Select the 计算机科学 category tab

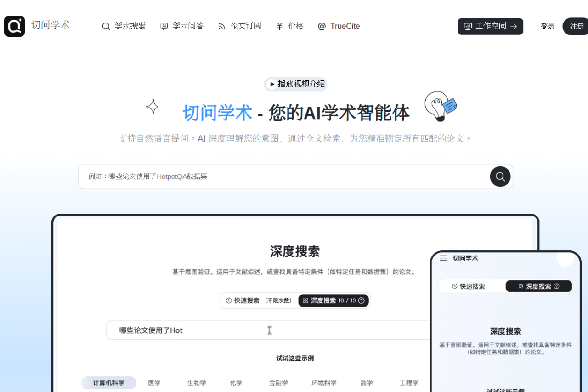coord(108,382)
